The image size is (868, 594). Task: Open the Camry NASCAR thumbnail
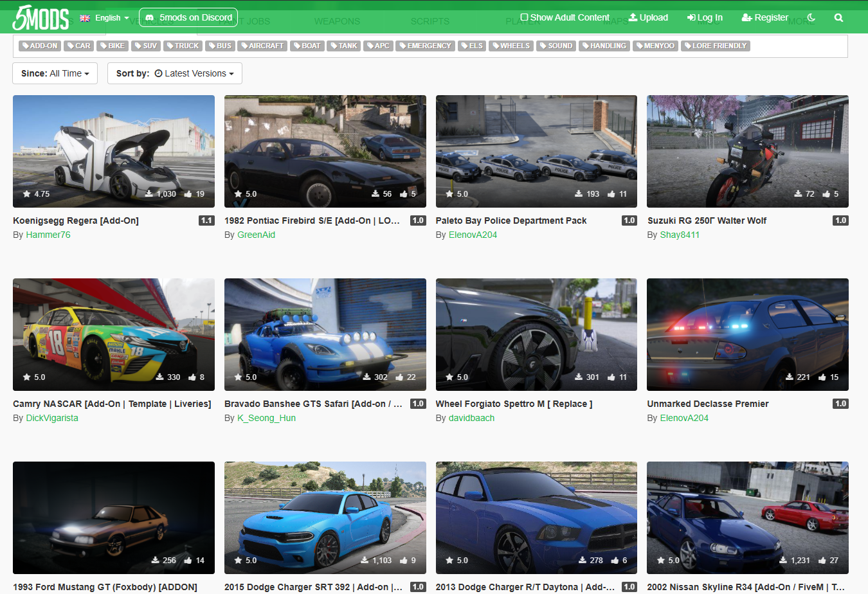tap(114, 334)
